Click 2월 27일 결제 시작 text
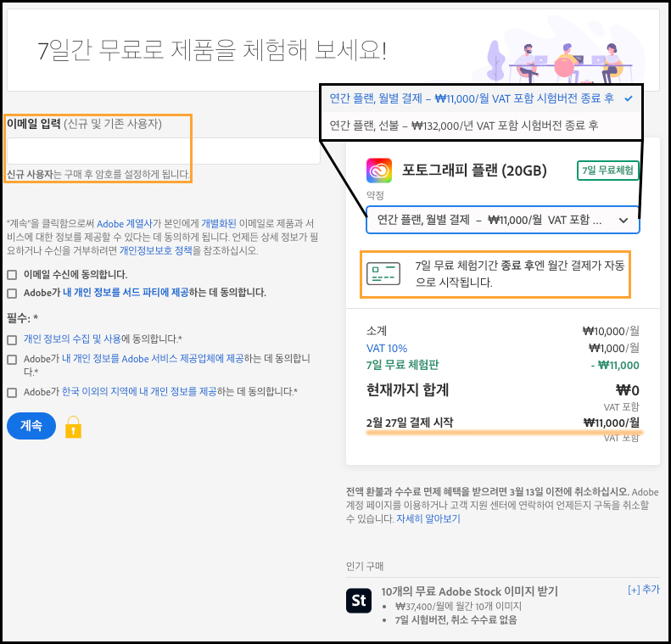Viewport: 671px width, 644px height. click(x=410, y=423)
